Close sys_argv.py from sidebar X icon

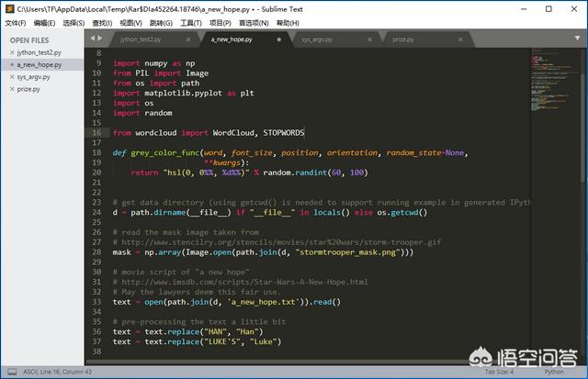12,77
